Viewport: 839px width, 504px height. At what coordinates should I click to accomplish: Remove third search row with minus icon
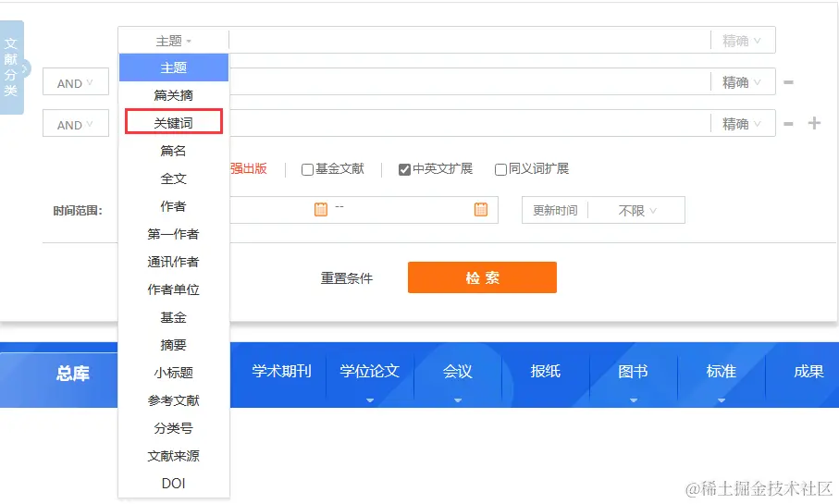(x=788, y=124)
